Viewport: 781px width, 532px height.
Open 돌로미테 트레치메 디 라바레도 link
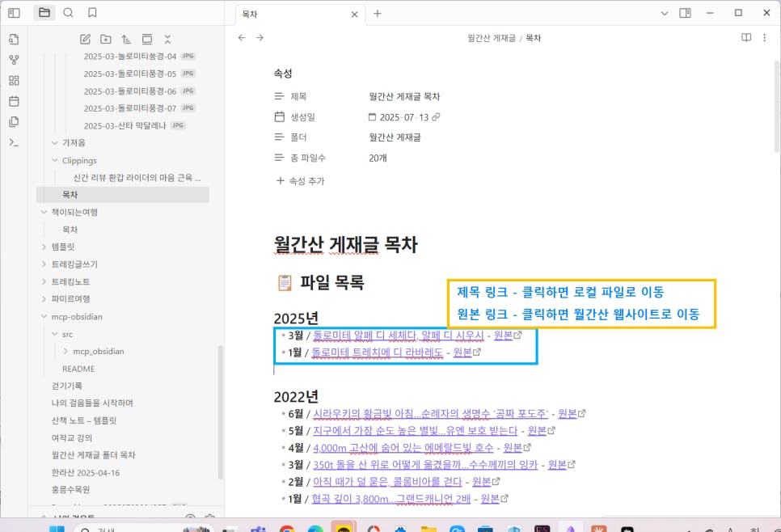tap(377, 353)
